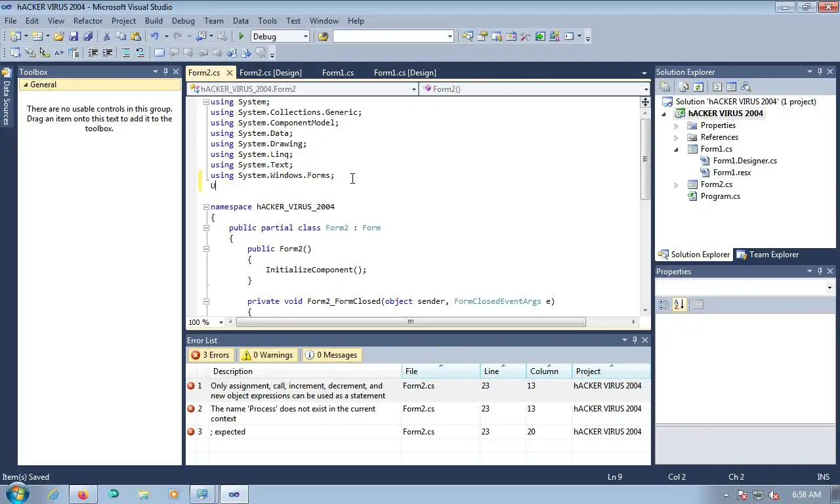Expand the Properties node in Solution Explorer
This screenshot has width=840, height=504.
pos(677,125)
